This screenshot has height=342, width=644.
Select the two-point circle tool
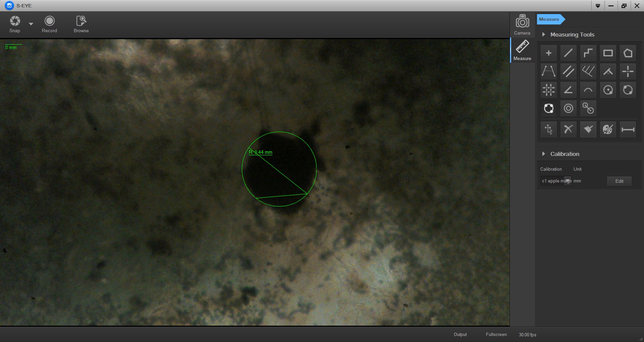(x=628, y=90)
